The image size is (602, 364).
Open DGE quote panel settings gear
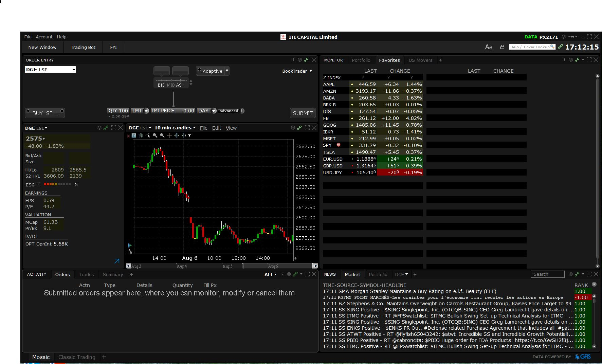tap(99, 128)
